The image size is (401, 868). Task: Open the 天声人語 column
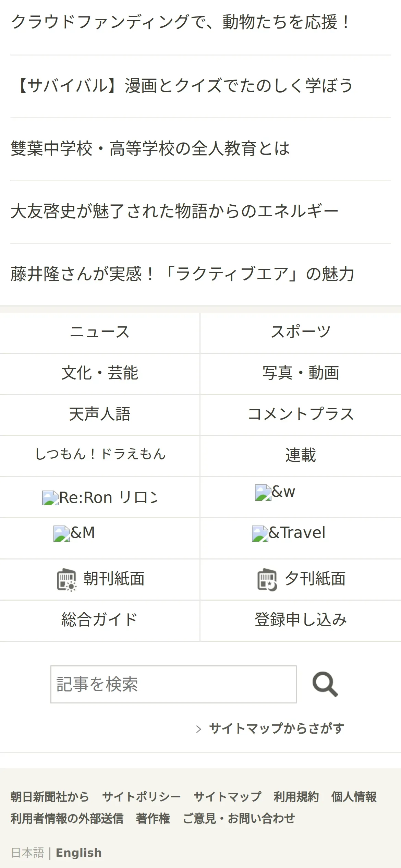[x=100, y=414]
